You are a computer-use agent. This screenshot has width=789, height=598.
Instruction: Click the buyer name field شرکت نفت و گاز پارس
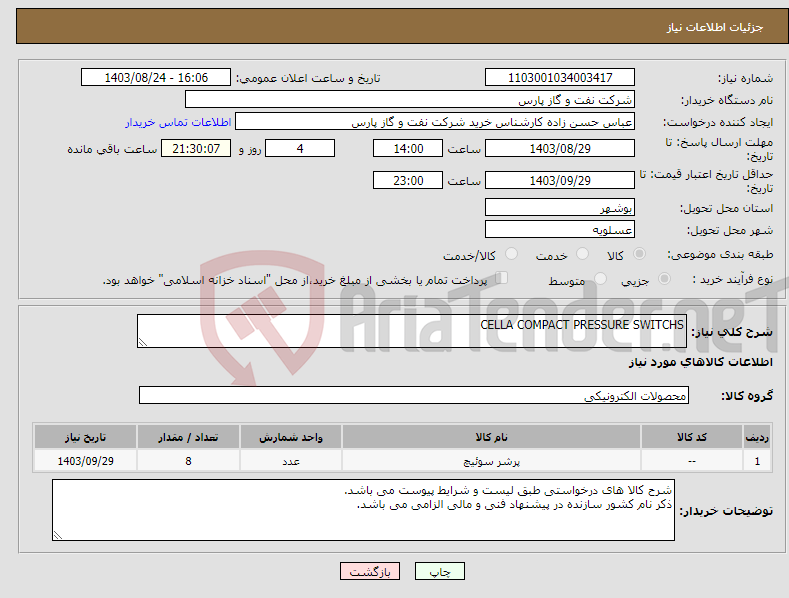[x=410, y=100]
